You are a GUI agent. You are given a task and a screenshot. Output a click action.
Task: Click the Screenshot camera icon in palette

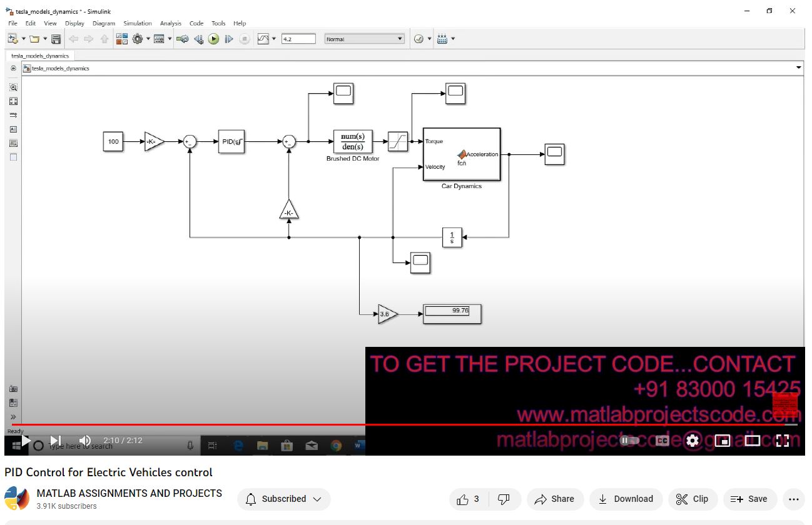(13, 389)
